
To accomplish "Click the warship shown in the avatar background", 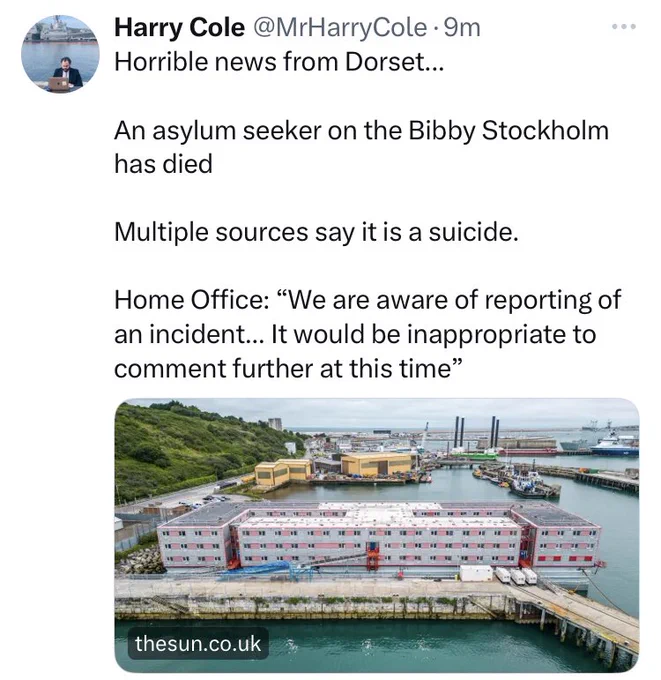I will 60,29.
